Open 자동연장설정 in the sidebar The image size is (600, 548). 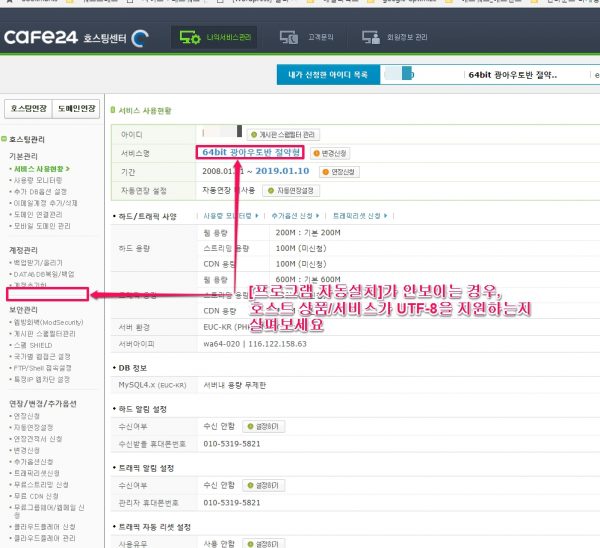(33, 427)
